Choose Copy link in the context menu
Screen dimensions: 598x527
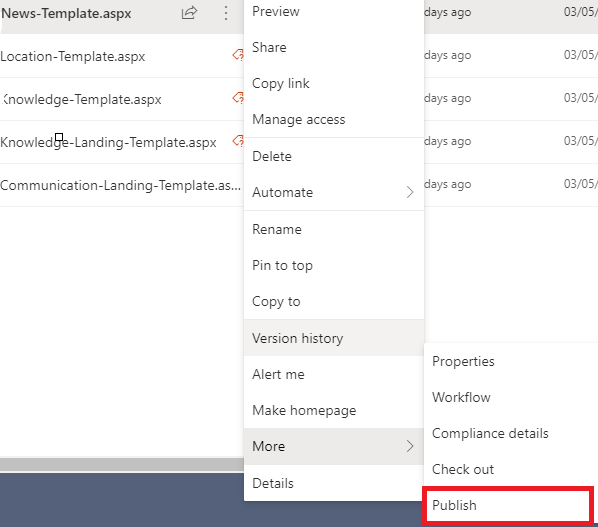tap(334, 83)
